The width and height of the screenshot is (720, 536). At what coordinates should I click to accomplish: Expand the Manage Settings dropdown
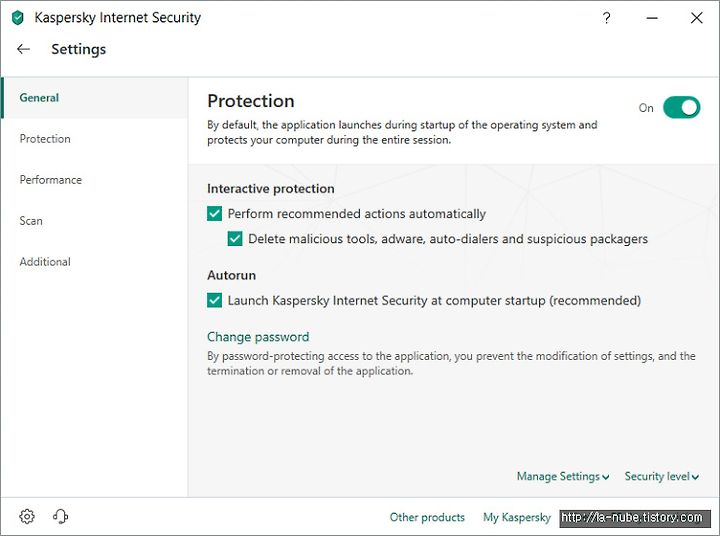pos(563,476)
